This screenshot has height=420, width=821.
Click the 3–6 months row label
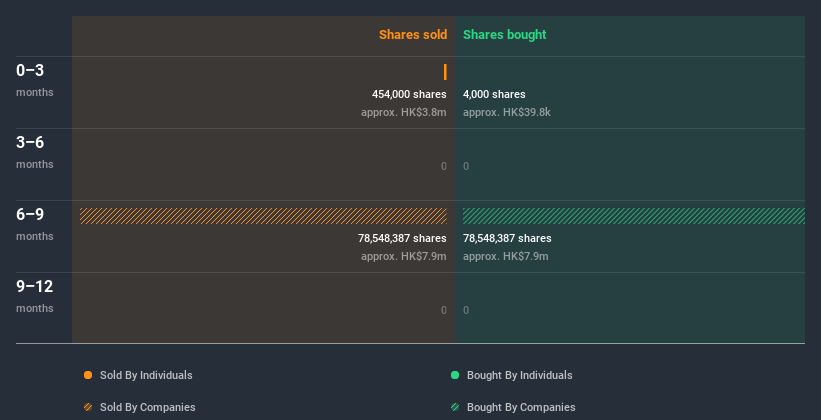(x=35, y=152)
